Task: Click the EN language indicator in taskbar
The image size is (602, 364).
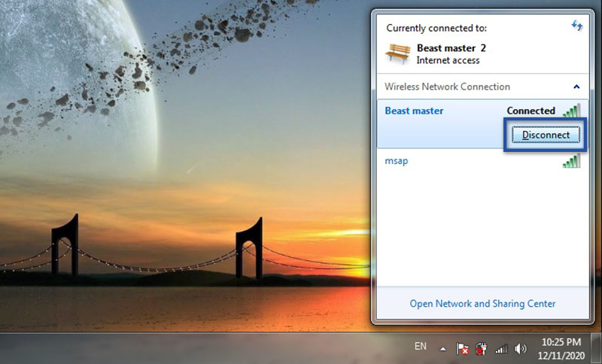Action: click(421, 347)
